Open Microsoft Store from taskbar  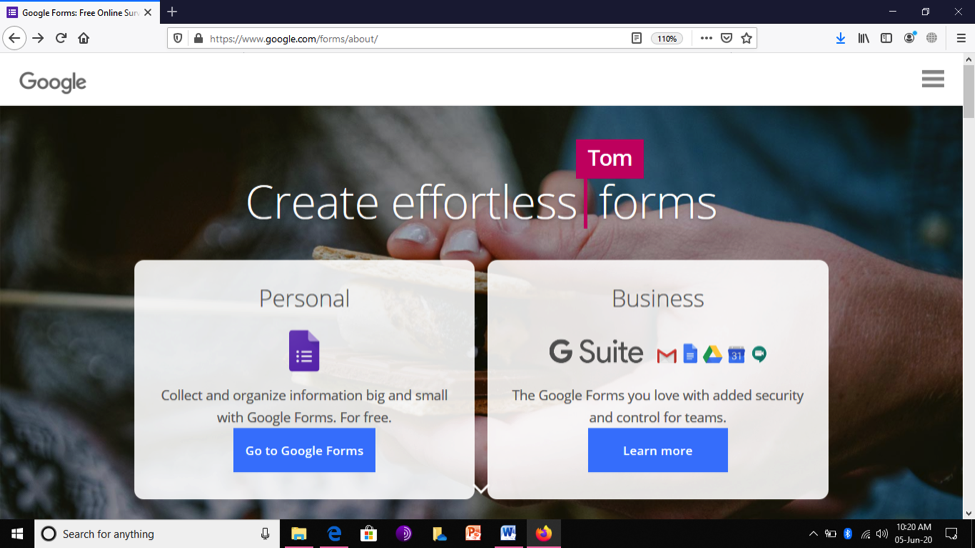coord(369,533)
